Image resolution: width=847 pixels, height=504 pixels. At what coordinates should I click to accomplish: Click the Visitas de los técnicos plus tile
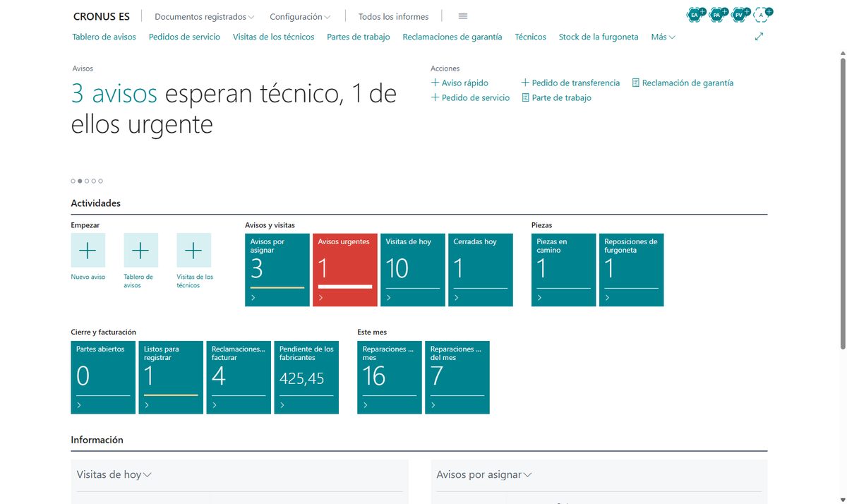[193, 250]
